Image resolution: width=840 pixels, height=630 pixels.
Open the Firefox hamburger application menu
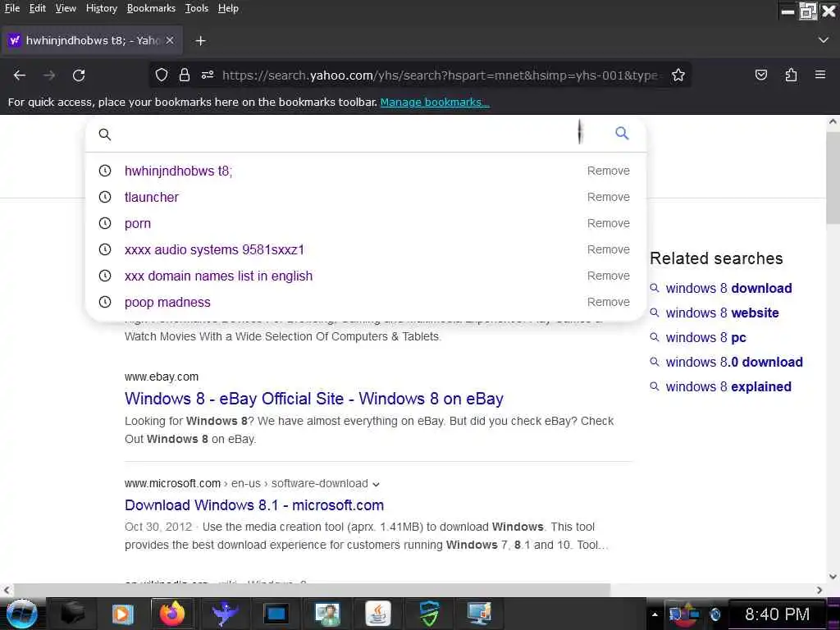[820, 75]
